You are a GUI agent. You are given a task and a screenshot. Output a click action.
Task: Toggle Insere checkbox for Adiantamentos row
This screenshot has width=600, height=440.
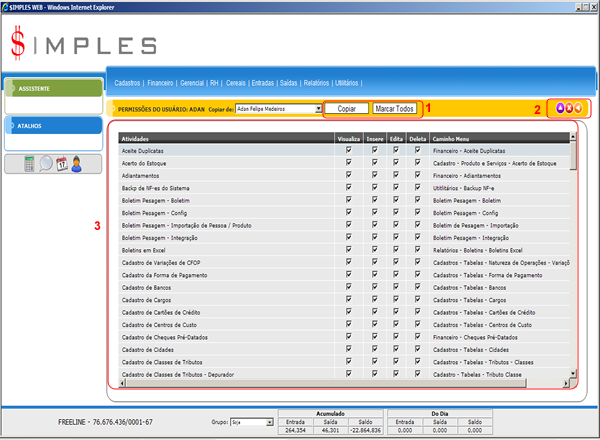(374, 175)
